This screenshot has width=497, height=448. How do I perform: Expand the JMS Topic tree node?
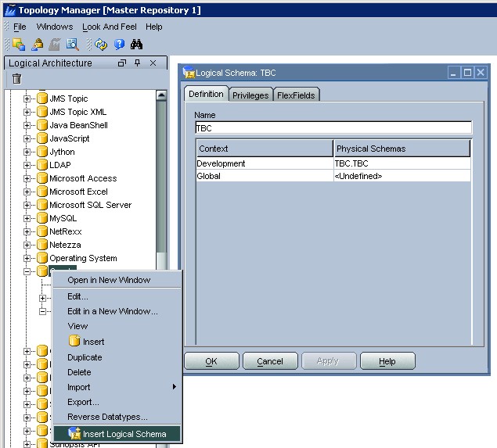27,99
